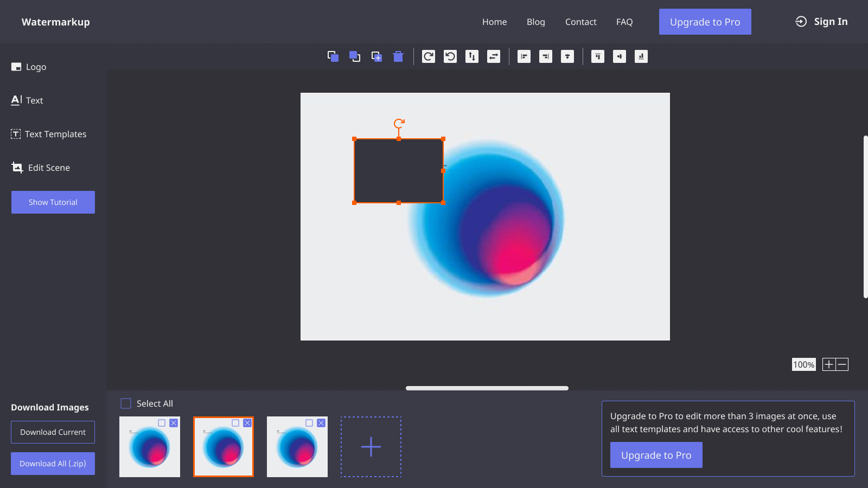The width and height of the screenshot is (868, 488).
Task: Flip selection horizontally using left-right arrows icon
Action: pos(494,56)
